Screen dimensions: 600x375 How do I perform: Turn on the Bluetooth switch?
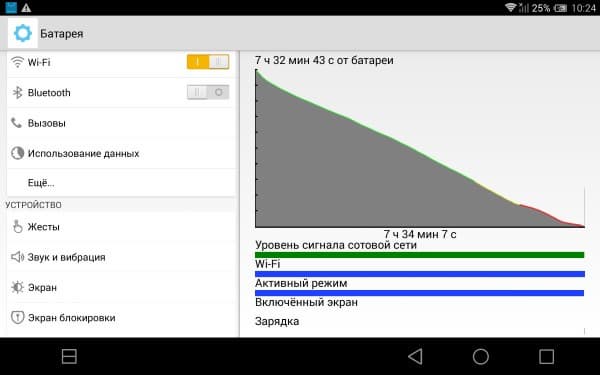pyautogui.click(x=208, y=92)
